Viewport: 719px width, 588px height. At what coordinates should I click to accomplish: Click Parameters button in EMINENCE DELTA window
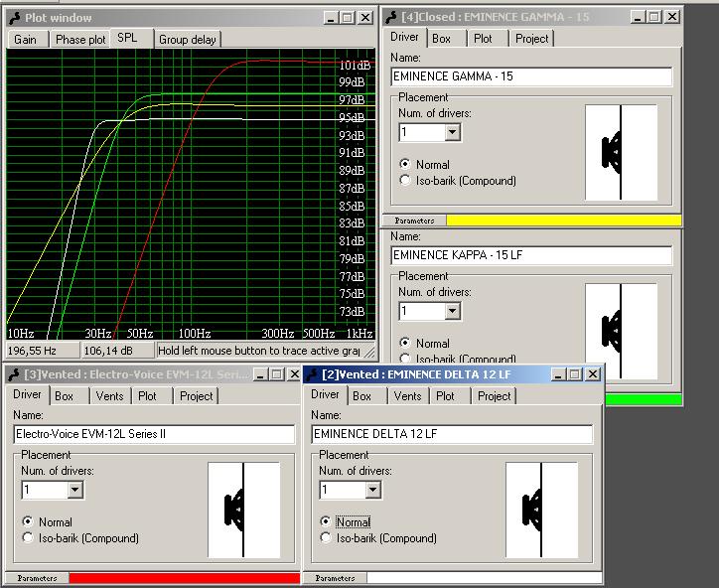click(x=336, y=578)
